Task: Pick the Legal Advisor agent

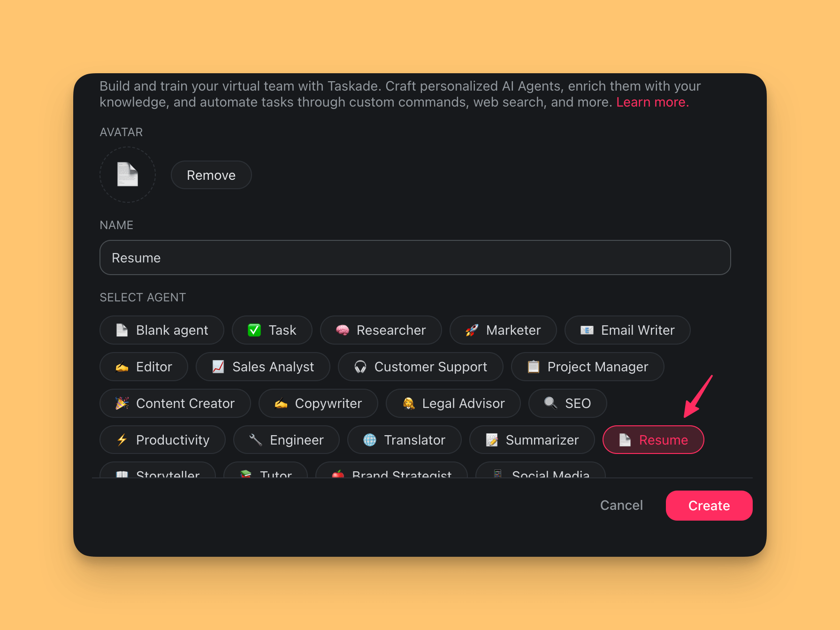Action: [x=453, y=403]
